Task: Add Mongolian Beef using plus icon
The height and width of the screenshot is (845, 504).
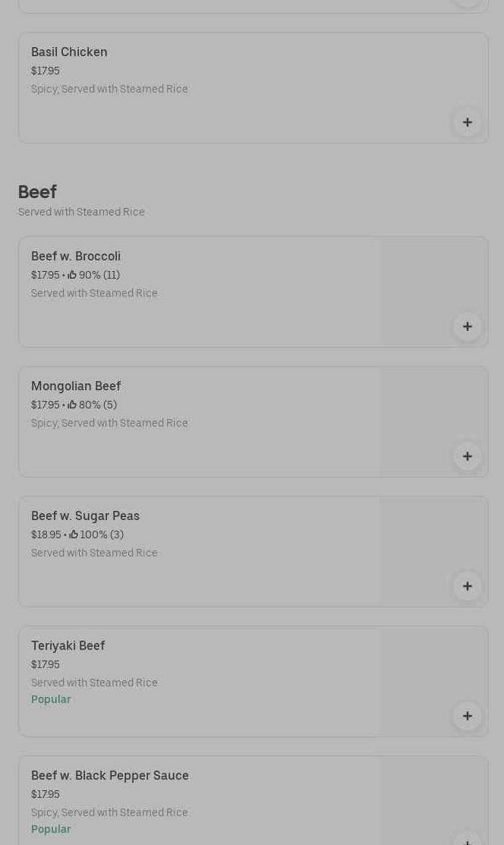Action: [x=467, y=456]
